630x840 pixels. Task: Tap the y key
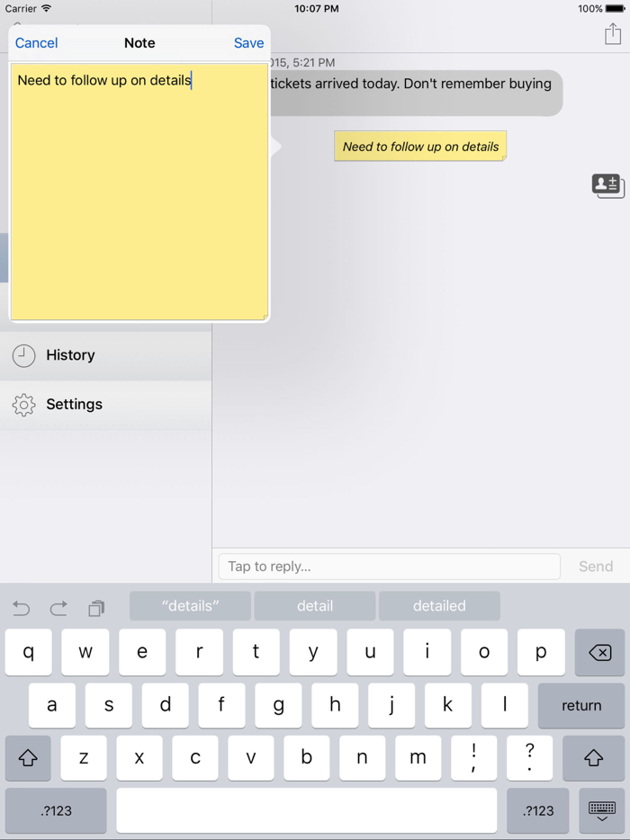313,652
